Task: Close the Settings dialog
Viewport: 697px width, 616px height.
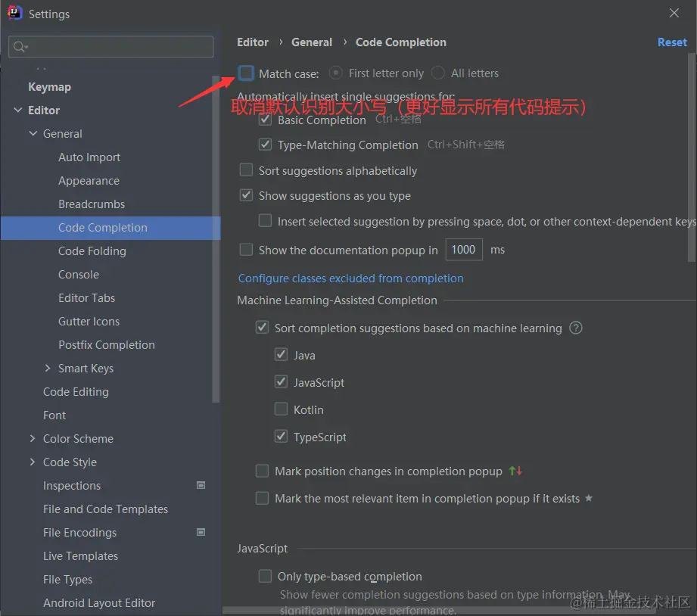Action: (674, 13)
